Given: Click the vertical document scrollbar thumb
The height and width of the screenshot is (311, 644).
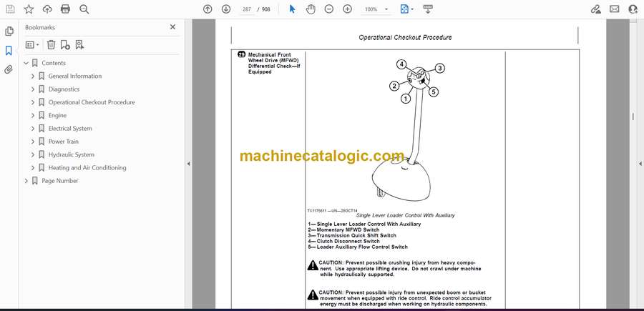Looking at the screenshot, I should [633, 117].
